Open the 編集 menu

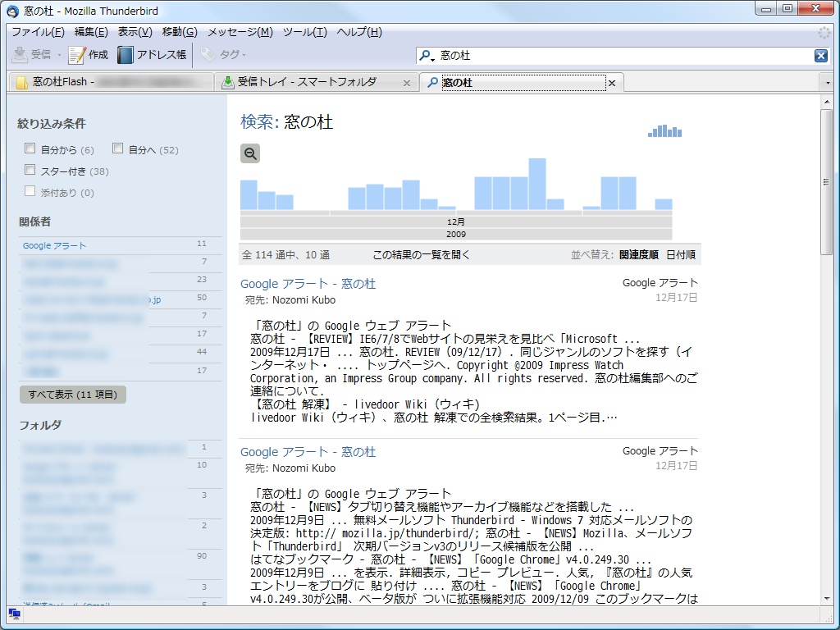pyautogui.click(x=91, y=32)
